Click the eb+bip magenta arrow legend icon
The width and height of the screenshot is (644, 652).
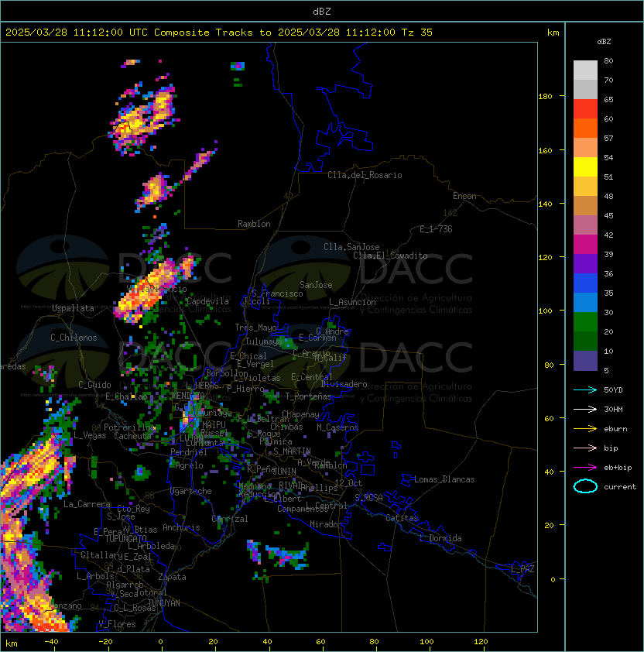click(x=585, y=468)
